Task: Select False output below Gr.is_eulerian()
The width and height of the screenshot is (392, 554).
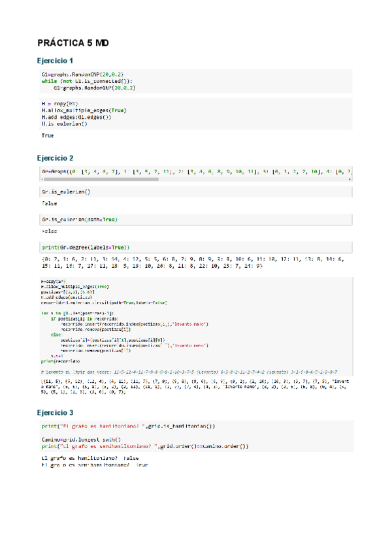Action: pyautogui.click(x=49, y=204)
